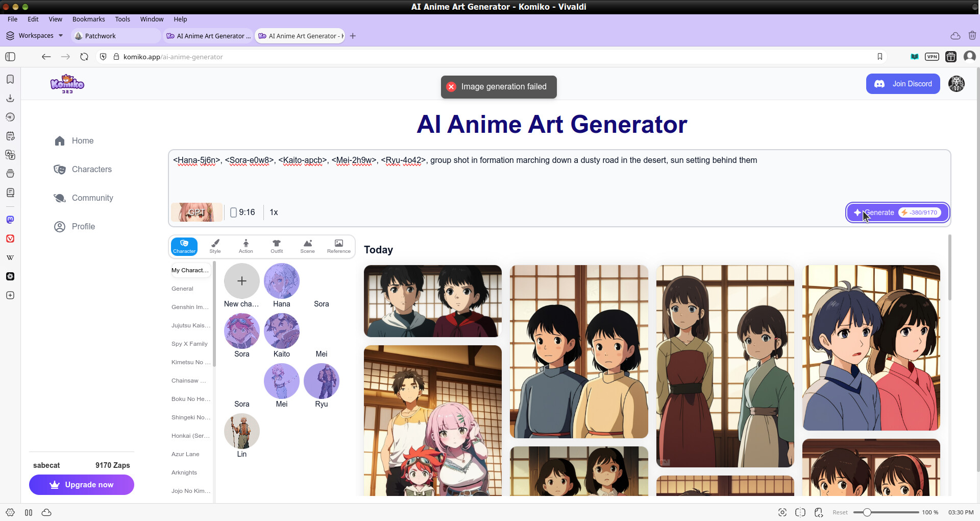This screenshot has height=521, width=980.
Task: Go back to previous page
Action: (46, 57)
